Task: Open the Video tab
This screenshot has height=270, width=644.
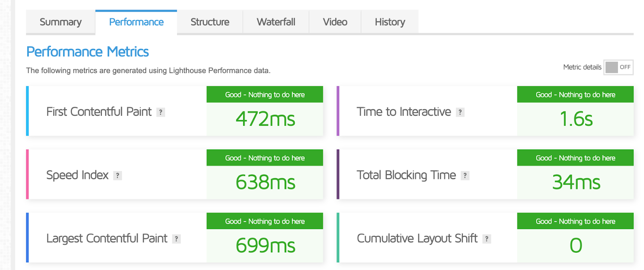Action: 335,22
